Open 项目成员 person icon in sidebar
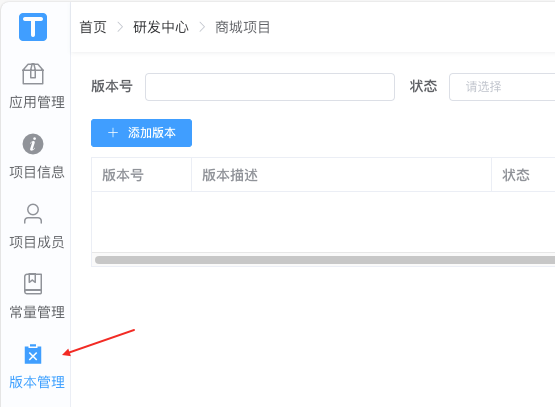 (x=33, y=214)
